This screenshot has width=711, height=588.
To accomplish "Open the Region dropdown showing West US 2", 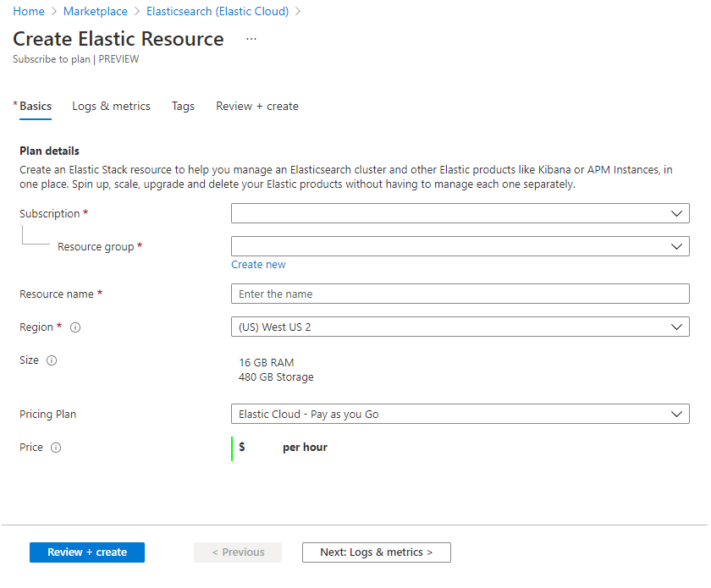I will (460, 327).
